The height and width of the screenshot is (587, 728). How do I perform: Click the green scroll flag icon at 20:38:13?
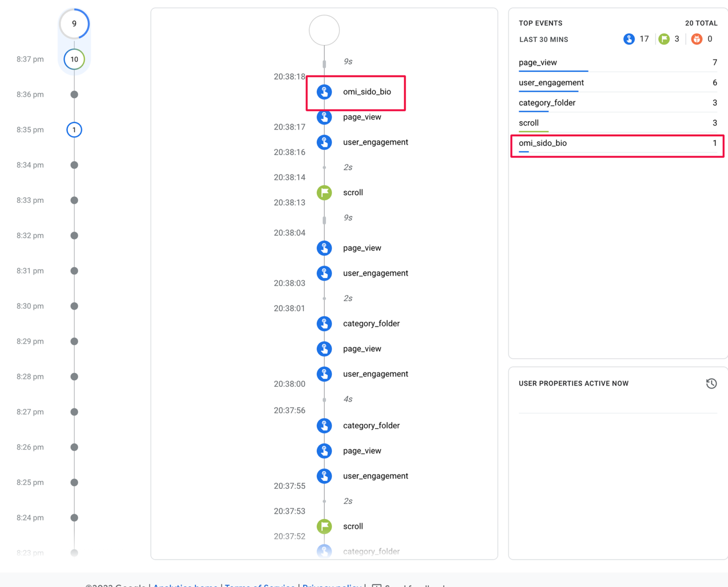point(324,193)
